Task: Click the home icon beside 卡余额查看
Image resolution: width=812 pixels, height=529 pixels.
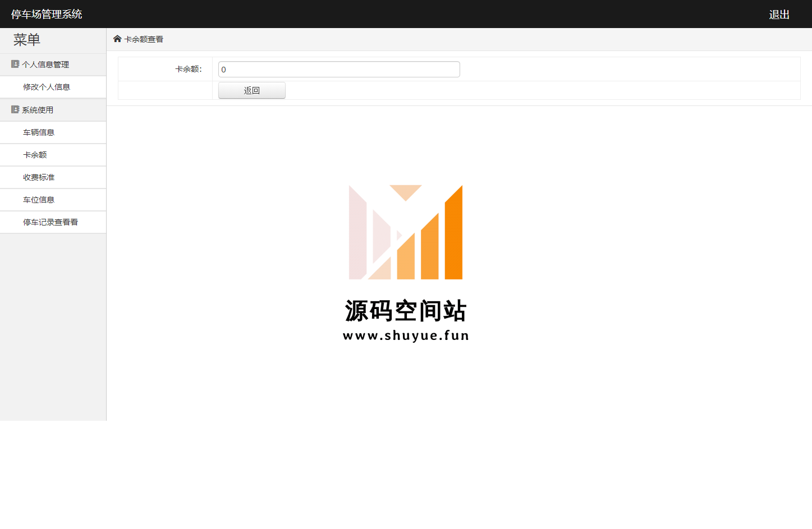Action: point(117,39)
